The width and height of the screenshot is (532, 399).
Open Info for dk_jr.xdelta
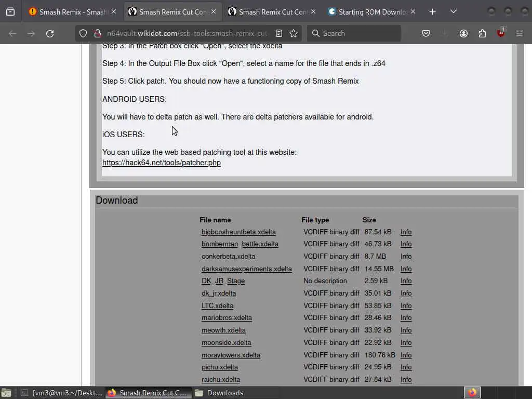406,294
